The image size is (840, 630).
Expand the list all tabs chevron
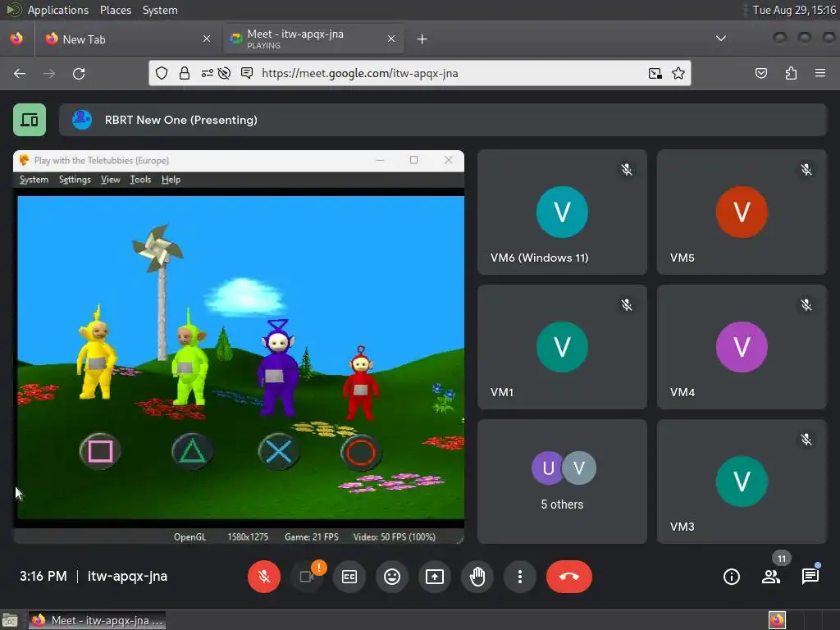click(x=721, y=39)
